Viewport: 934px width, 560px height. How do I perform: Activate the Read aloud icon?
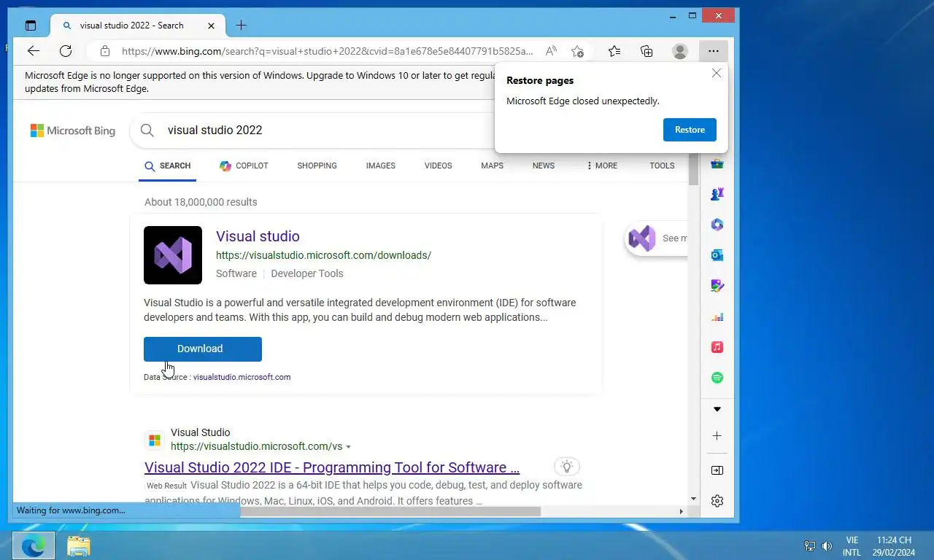[x=551, y=51]
